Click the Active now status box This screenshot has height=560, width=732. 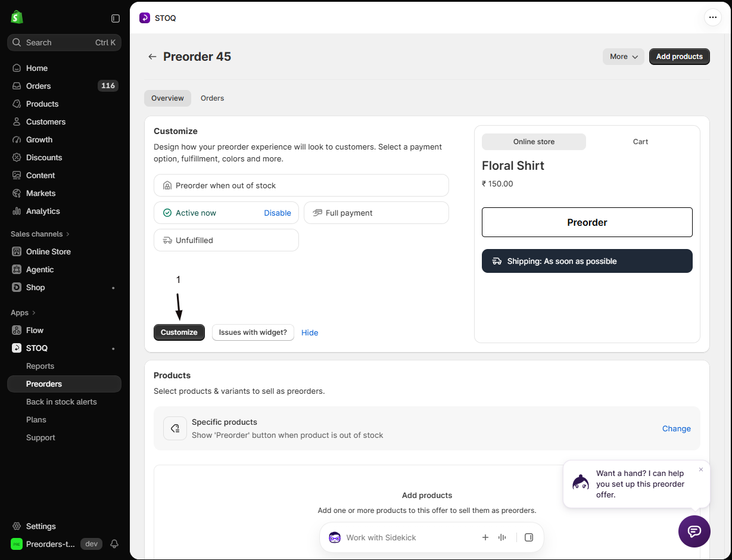click(x=226, y=213)
